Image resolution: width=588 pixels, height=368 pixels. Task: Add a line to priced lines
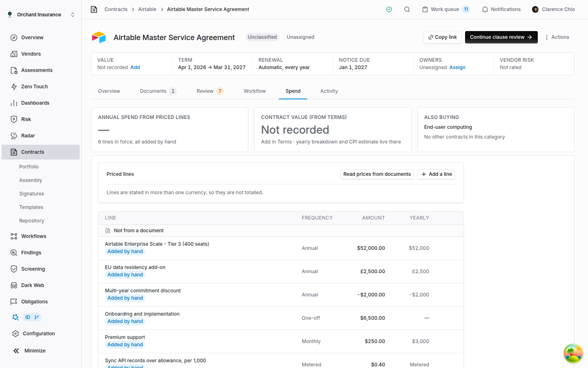pos(436,174)
